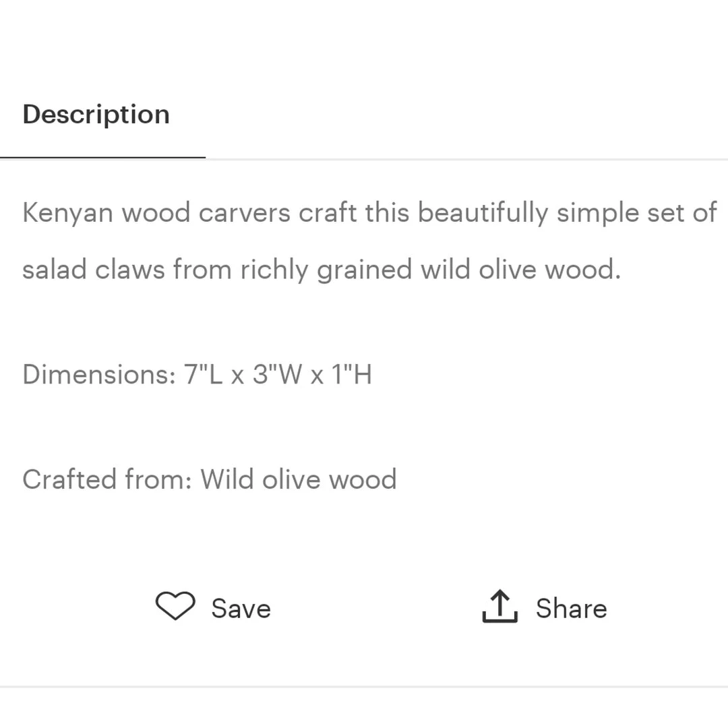Open the Description tab

tap(96, 114)
